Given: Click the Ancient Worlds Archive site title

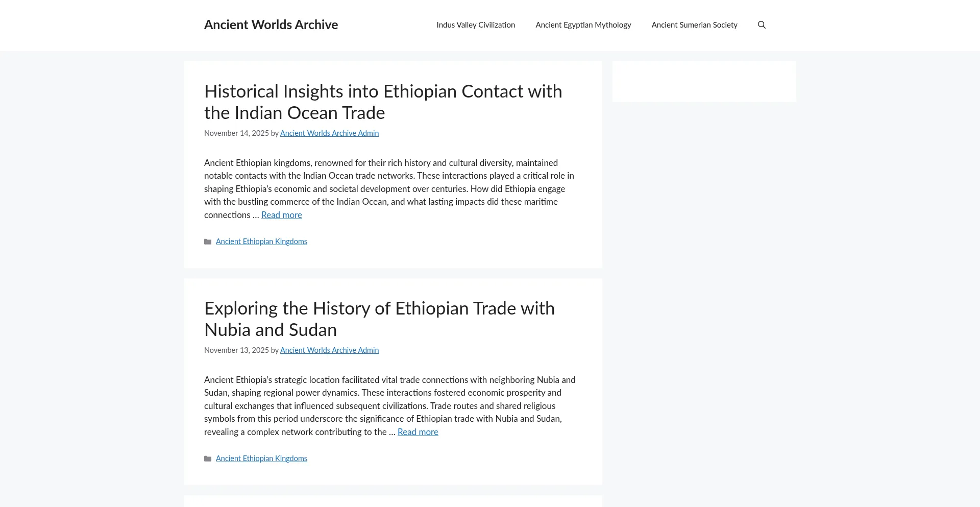Looking at the screenshot, I should coord(271,25).
